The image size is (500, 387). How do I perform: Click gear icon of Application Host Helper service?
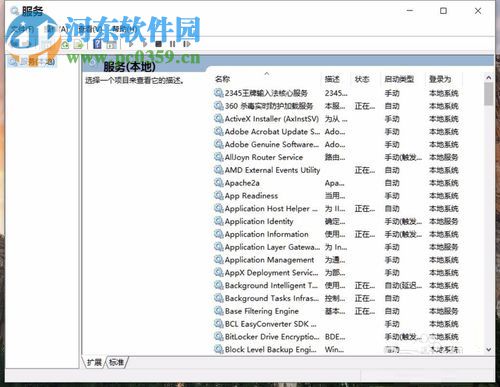tap(219, 208)
